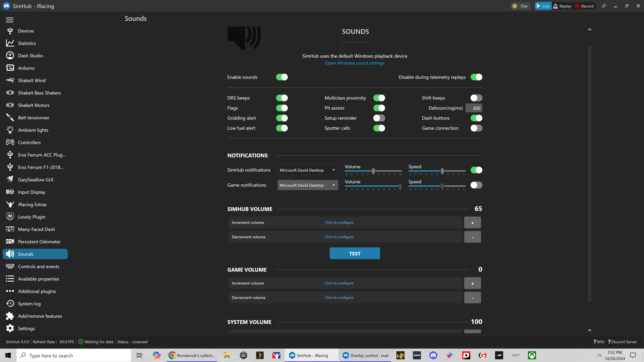Open the hamburger menu icon
This screenshot has height=362, width=644.
[x=10, y=20]
